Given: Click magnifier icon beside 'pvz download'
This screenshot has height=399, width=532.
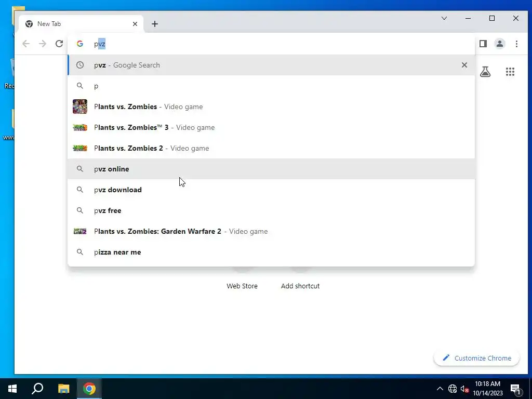Looking at the screenshot, I should pyautogui.click(x=79, y=190).
